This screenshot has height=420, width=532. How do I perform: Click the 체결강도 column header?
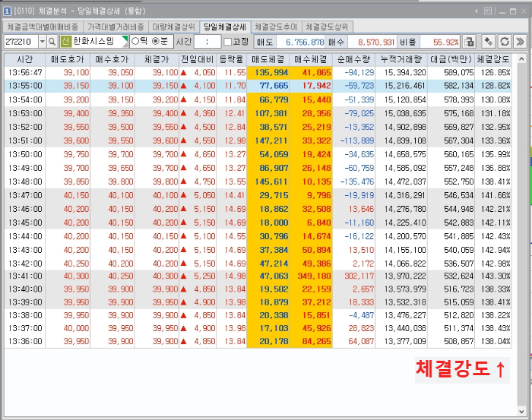pyautogui.click(x=493, y=59)
